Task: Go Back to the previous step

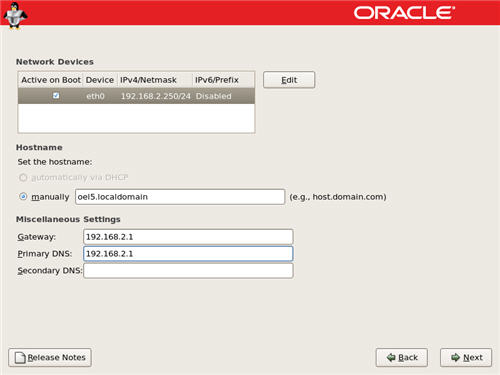Action: pyautogui.click(x=402, y=358)
